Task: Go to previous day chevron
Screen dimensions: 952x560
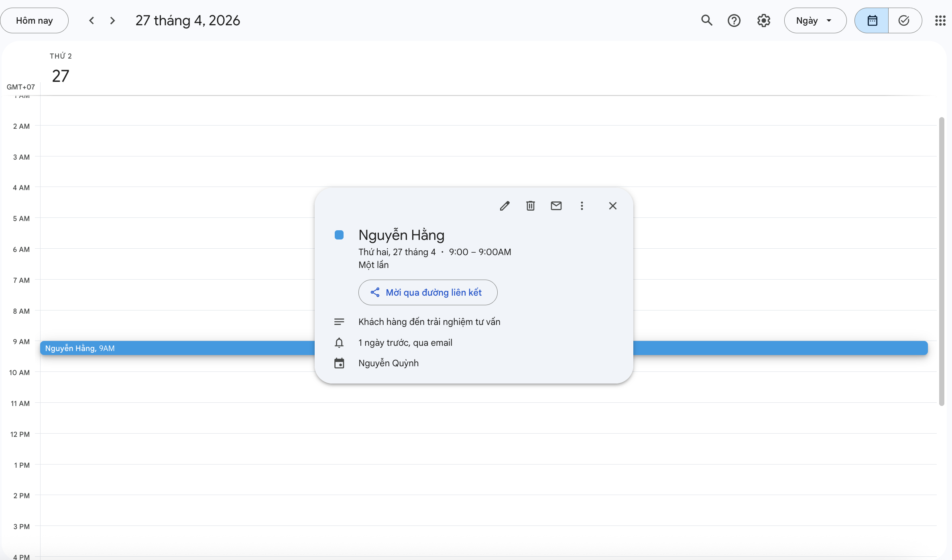Action: [92, 20]
